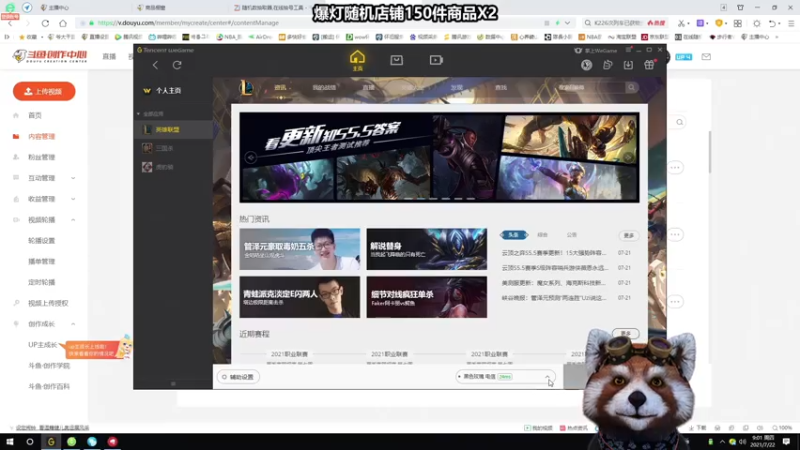This screenshot has height=450, width=800.
Task: Open the 解说替身 news card
Action: (x=427, y=249)
